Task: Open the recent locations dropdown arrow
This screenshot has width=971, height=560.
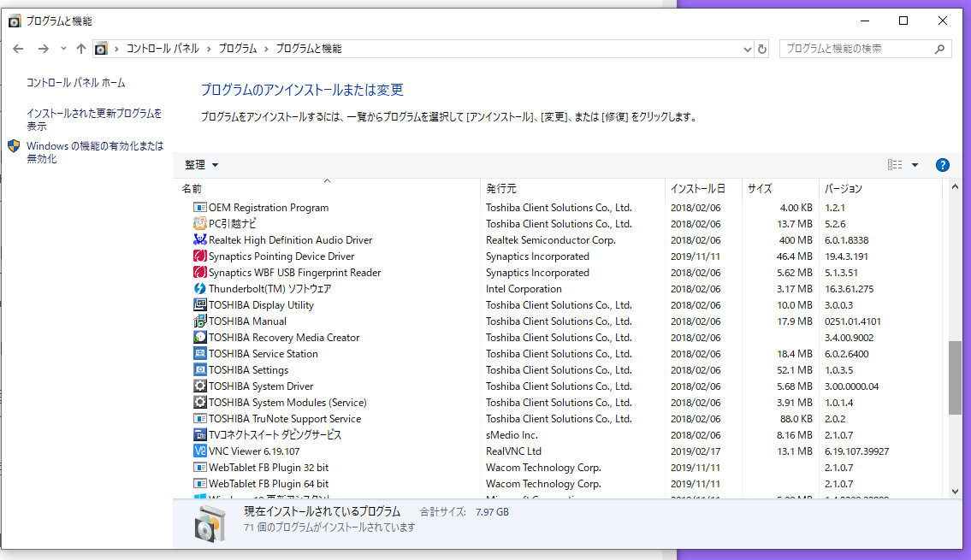Action: (x=63, y=49)
